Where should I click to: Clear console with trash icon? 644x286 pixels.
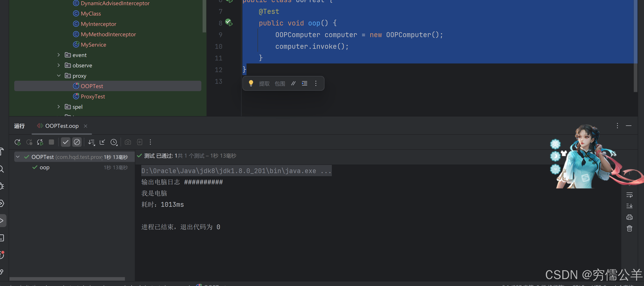[x=629, y=228]
